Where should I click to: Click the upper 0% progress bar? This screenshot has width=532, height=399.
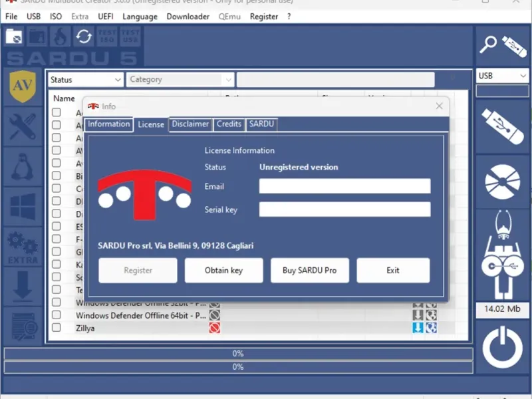[x=238, y=354]
